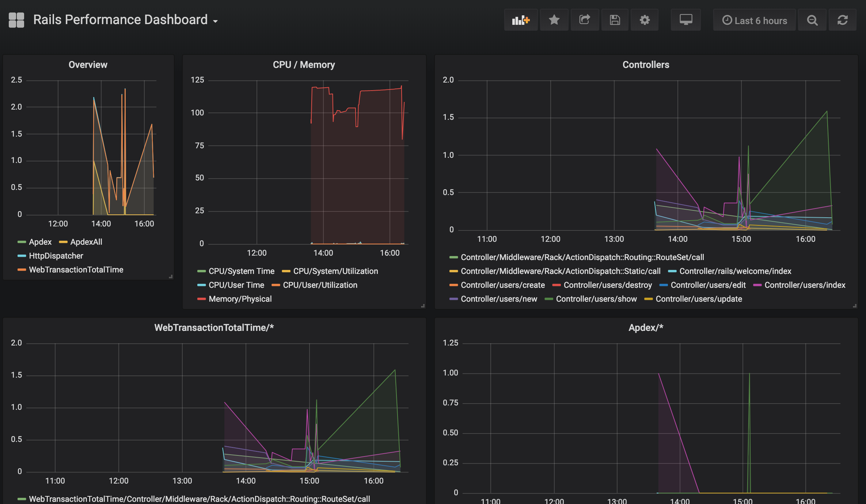Open Grafana home grid logo
This screenshot has height=504, width=866.
click(x=16, y=20)
